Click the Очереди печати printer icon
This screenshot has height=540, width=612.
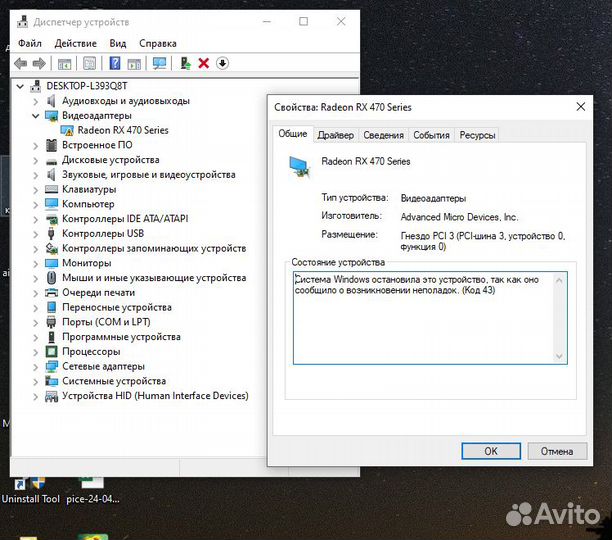tap(52, 292)
